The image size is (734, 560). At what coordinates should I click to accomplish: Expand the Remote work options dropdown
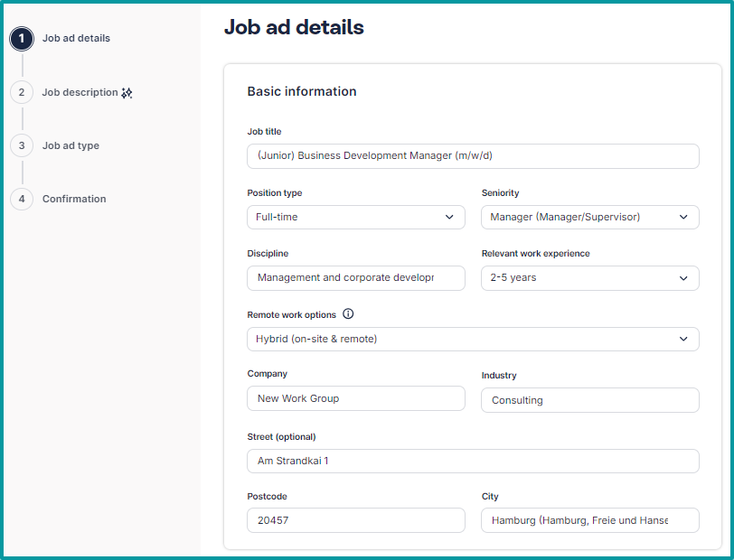[473, 339]
